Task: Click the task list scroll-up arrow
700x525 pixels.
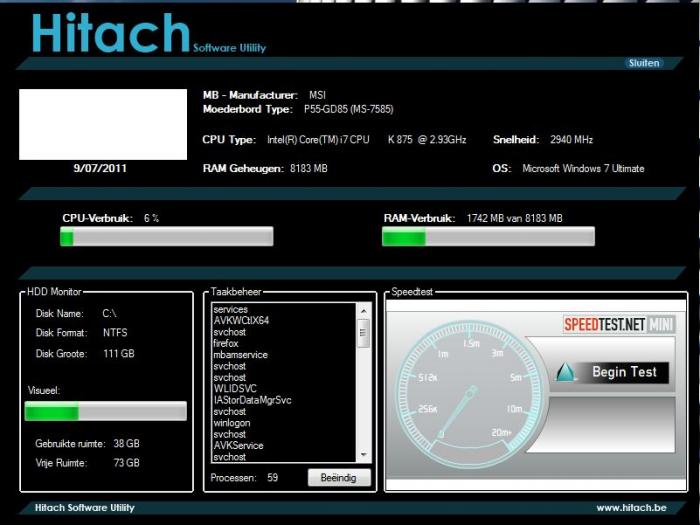Action: 363,311
